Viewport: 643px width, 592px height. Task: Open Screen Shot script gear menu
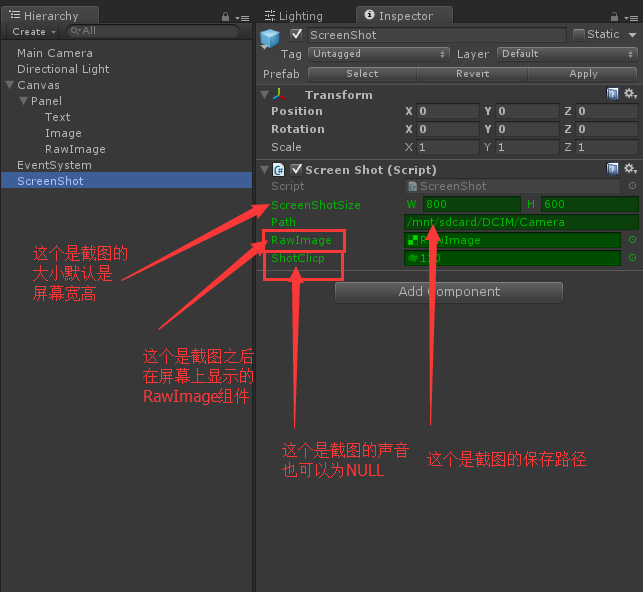[630, 168]
